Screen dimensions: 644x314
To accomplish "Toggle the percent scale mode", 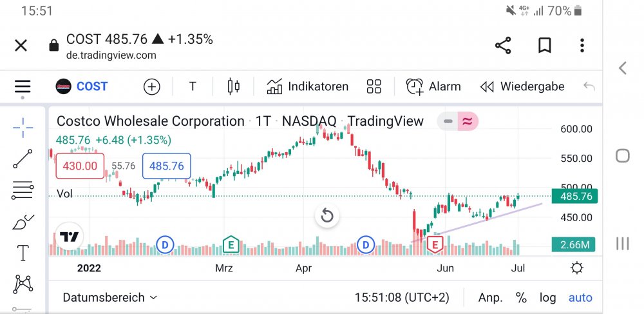I will pyautogui.click(x=521, y=298).
